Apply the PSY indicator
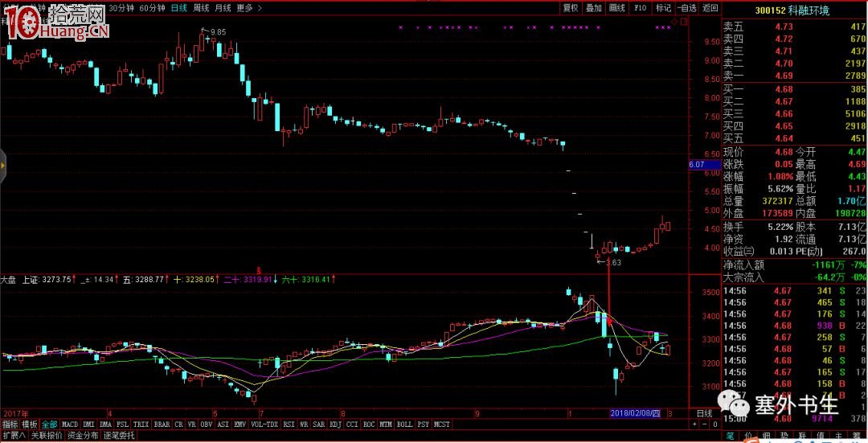Image resolution: width=868 pixels, height=443 pixels. 424,425
